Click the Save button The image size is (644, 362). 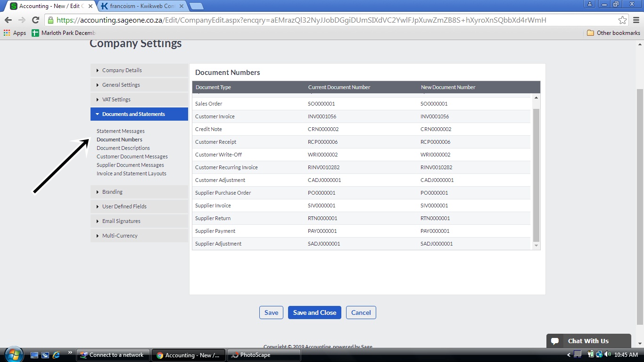pos(271,313)
